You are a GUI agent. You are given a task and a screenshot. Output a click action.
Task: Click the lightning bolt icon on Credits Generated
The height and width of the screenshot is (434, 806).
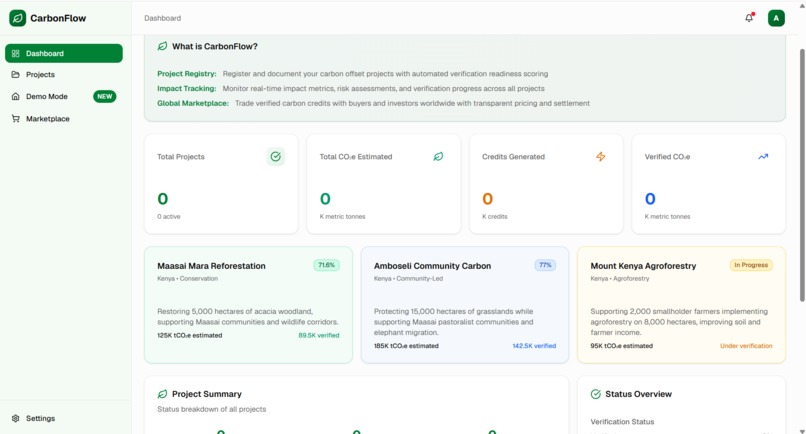(x=600, y=157)
